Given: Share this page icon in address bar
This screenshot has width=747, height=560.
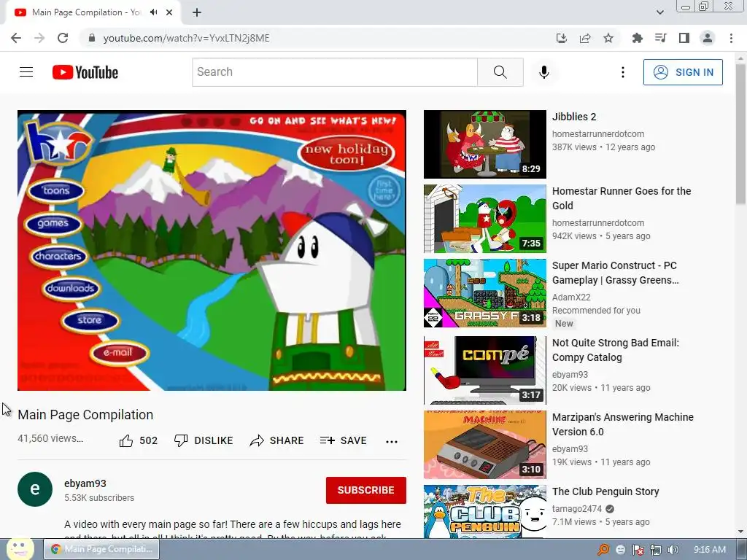Looking at the screenshot, I should tap(585, 38).
